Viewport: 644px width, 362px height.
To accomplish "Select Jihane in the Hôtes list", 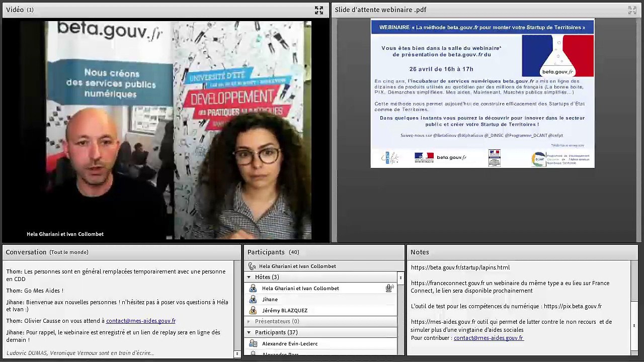I will [x=270, y=299].
